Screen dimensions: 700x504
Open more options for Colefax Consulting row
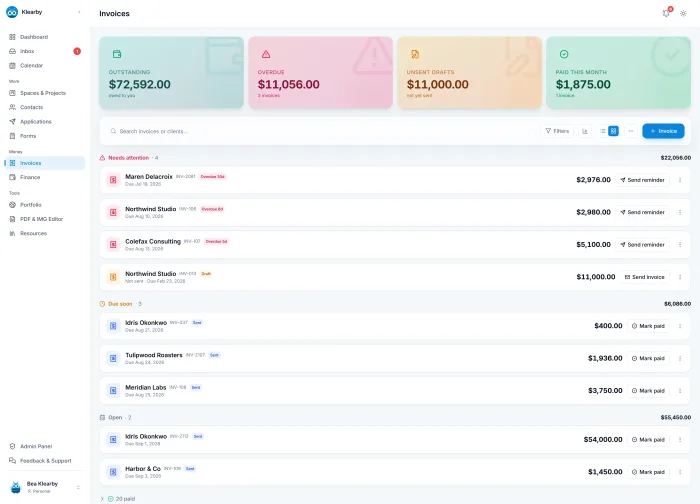[x=680, y=245]
